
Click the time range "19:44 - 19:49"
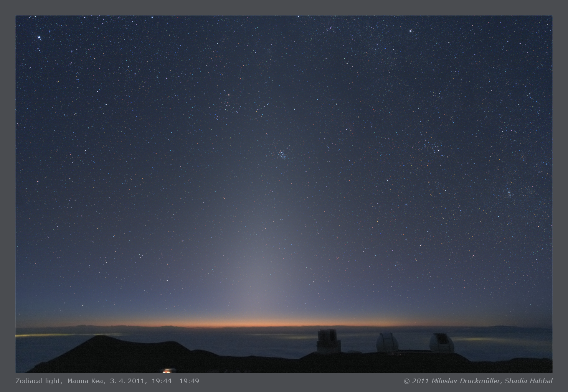(175, 381)
